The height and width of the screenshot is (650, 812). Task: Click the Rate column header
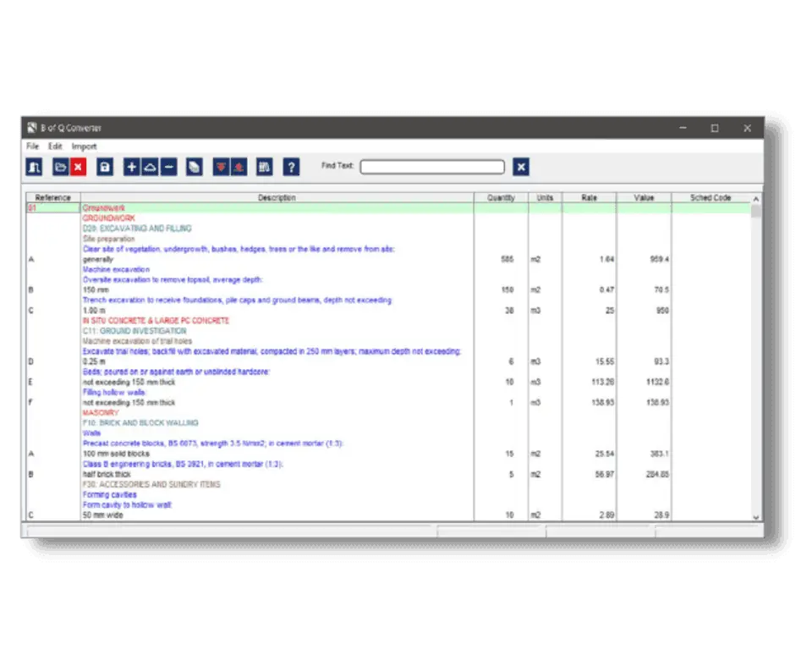click(589, 197)
